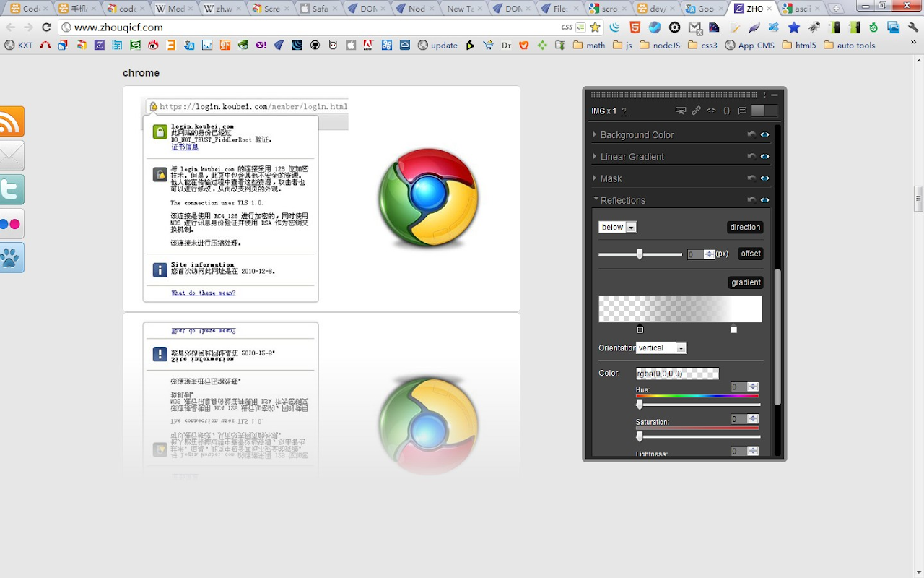Viewport: 924px width, 578px height.
Task: Reset the Linear Gradient section
Action: (751, 156)
